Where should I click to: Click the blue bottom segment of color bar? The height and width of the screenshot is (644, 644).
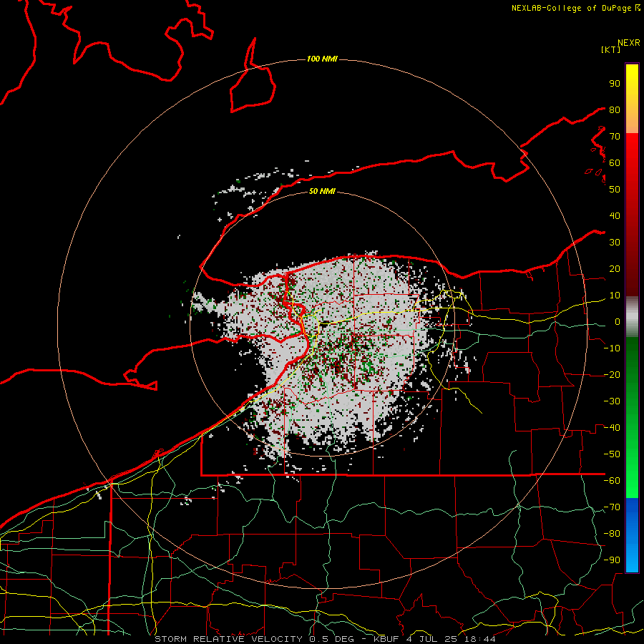[x=632, y=535]
